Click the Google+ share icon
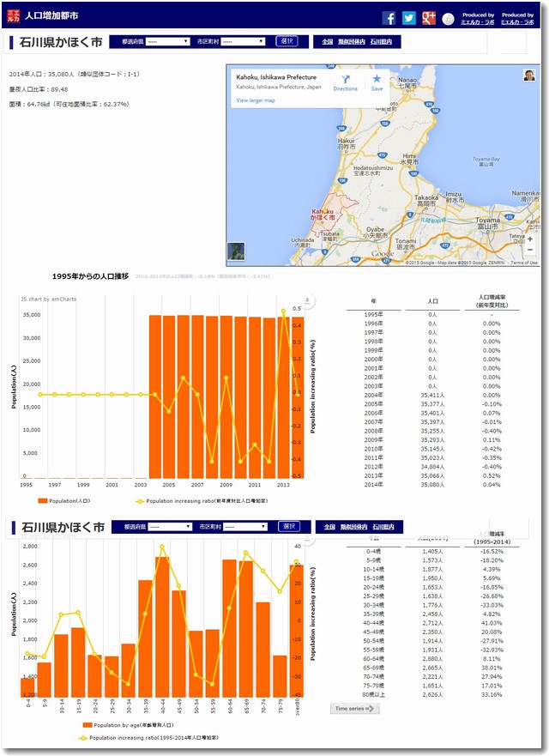549x756 pixels. tap(429, 18)
